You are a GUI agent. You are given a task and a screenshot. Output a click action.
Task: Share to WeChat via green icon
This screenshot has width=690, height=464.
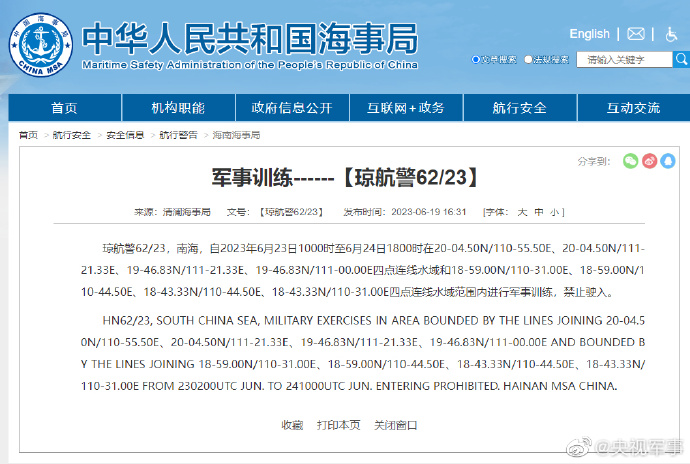[631, 161]
